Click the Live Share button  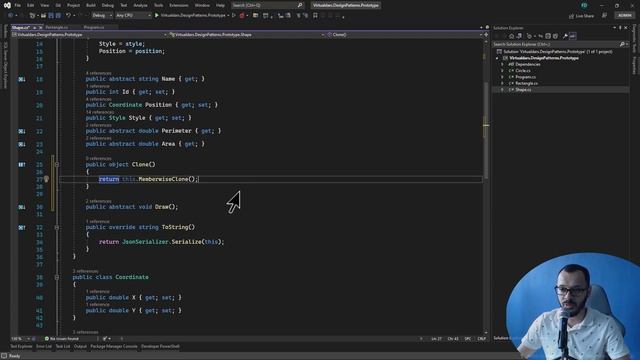[x=581, y=16]
